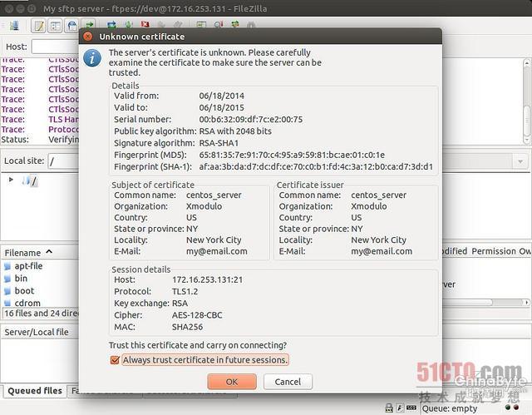Click the Permission column header
Viewport: 532px width, 415px height.
[493, 251]
